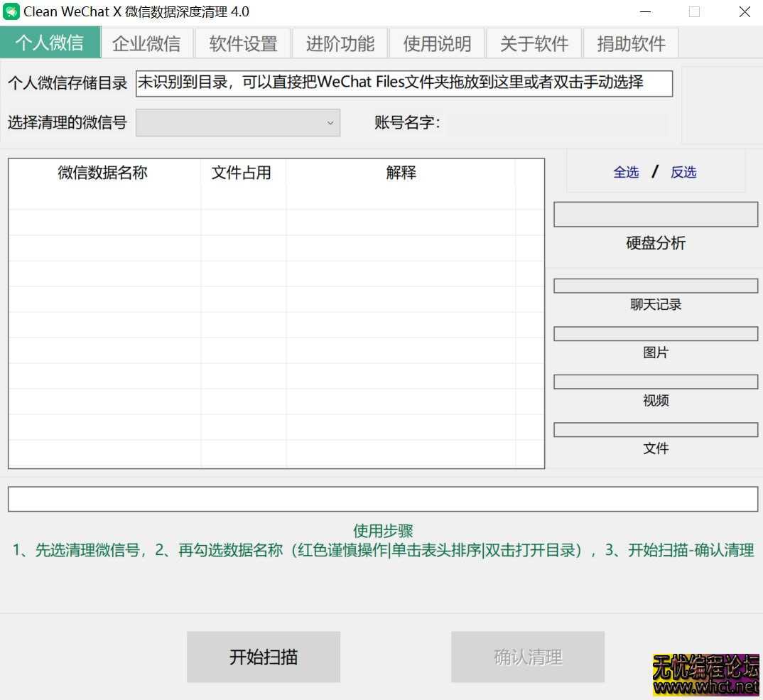763x700 pixels.
Task: Click the 硬盘分析 progress bar
Action: tap(655, 214)
